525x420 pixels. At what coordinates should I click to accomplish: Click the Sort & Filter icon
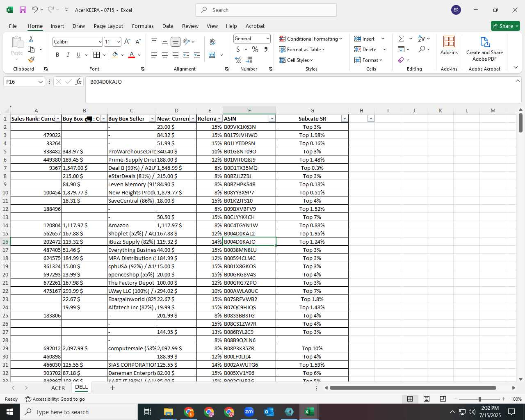point(422,39)
